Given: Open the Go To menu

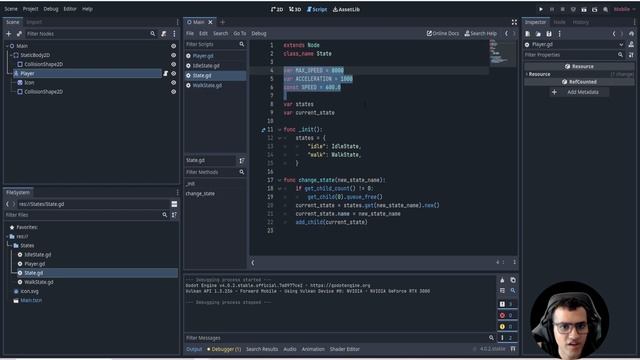Looking at the screenshot, I should tap(240, 33).
